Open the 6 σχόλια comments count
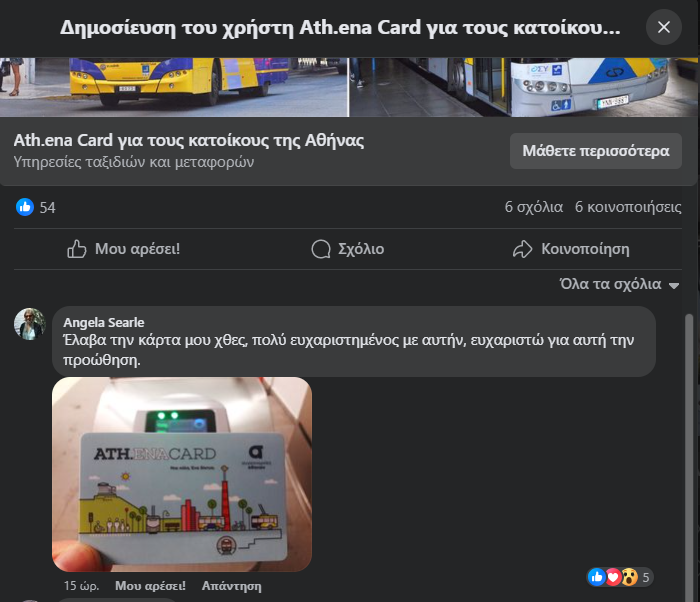 click(x=533, y=207)
